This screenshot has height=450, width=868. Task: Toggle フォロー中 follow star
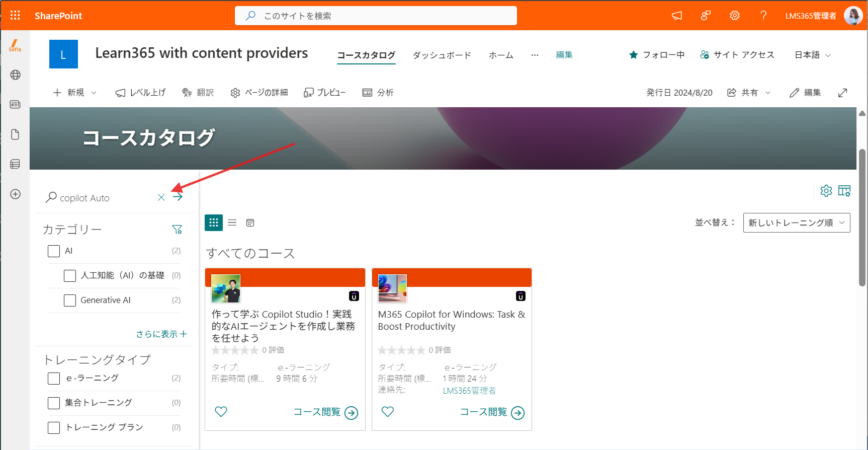click(657, 55)
